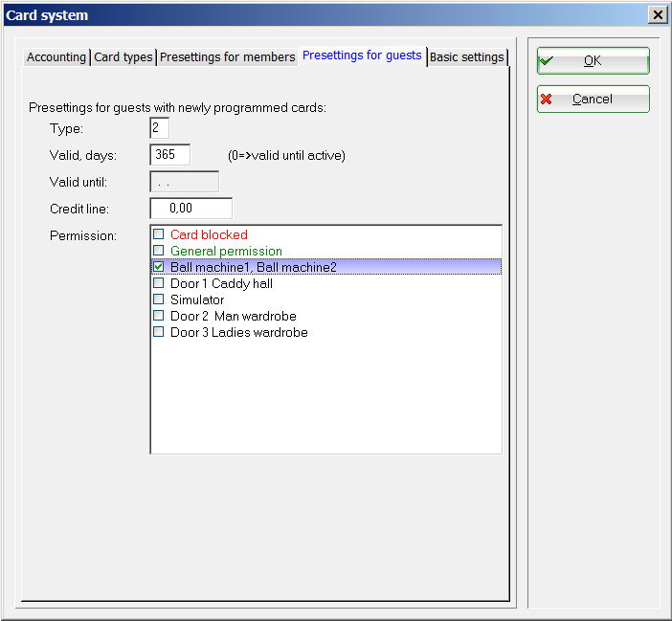Screen dimensions: 672x621
Task: Confirm with the OK button
Action: [594, 61]
